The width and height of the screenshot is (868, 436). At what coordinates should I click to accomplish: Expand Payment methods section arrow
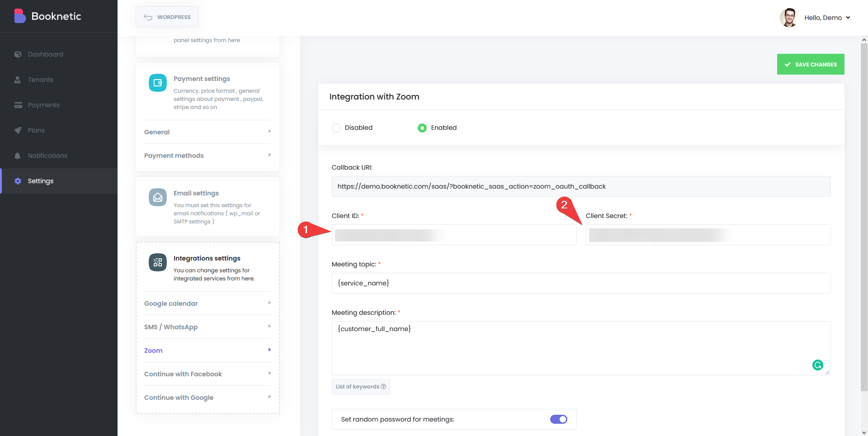point(269,155)
